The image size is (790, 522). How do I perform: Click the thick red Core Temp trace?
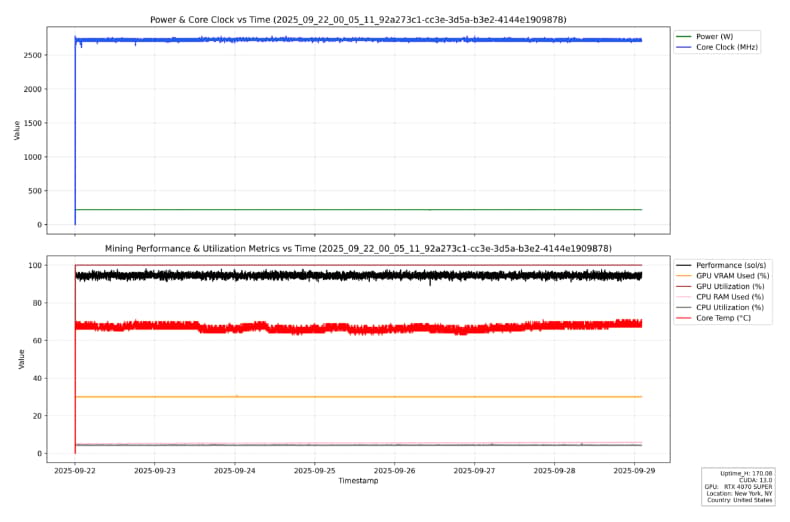(x=358, y=328)
